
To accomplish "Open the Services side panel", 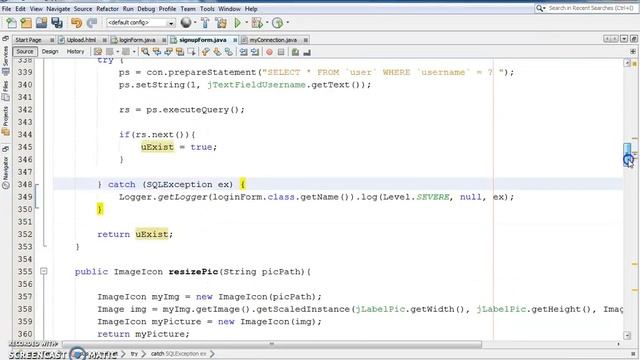I will 5,61.
